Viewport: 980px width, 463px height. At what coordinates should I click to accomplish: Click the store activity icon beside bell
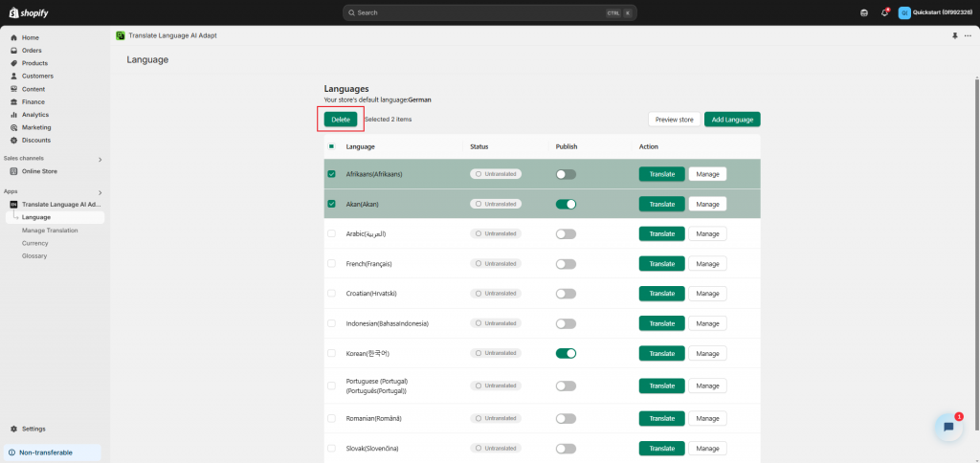(865, 12)
